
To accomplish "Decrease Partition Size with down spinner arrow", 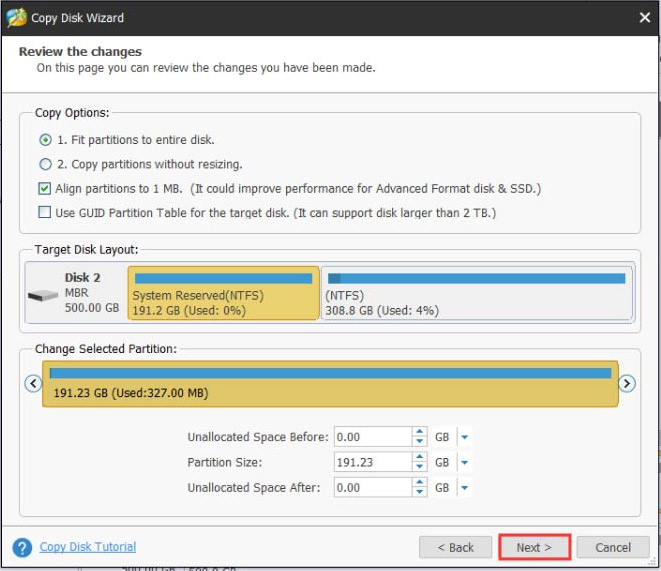I will tap(420, 467).
